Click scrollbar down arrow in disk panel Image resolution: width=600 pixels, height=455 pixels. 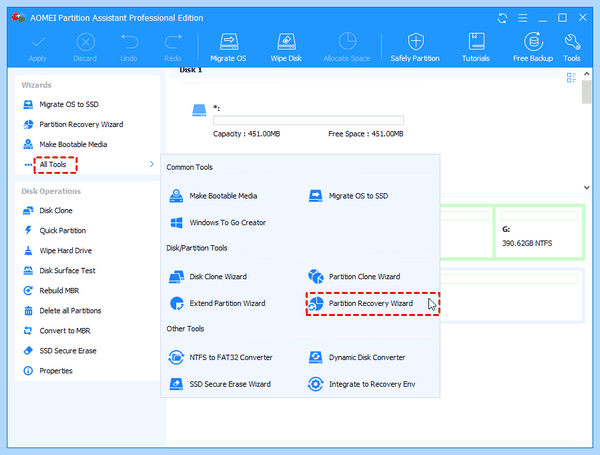(x=587, y=188)
